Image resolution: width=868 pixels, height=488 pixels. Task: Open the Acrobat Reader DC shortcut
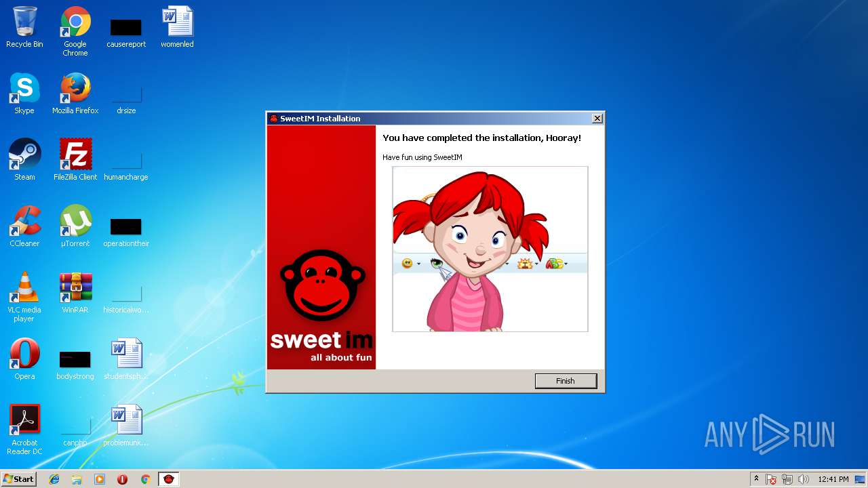tap(24, 430)
